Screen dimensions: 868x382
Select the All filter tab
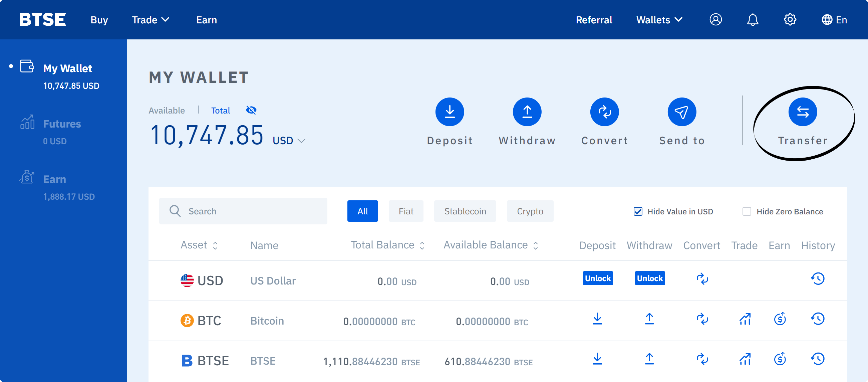click(x=362, y=211)
